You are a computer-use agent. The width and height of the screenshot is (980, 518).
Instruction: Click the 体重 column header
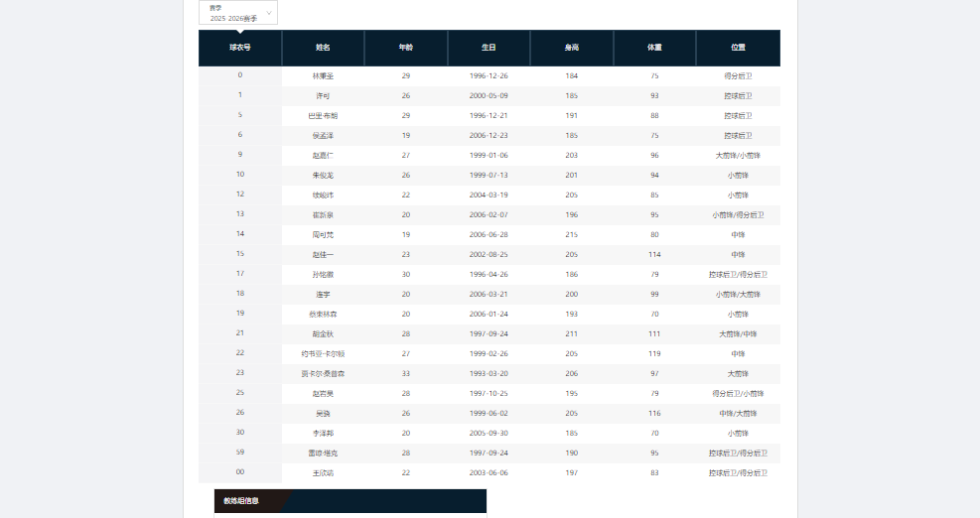[654, 47]
